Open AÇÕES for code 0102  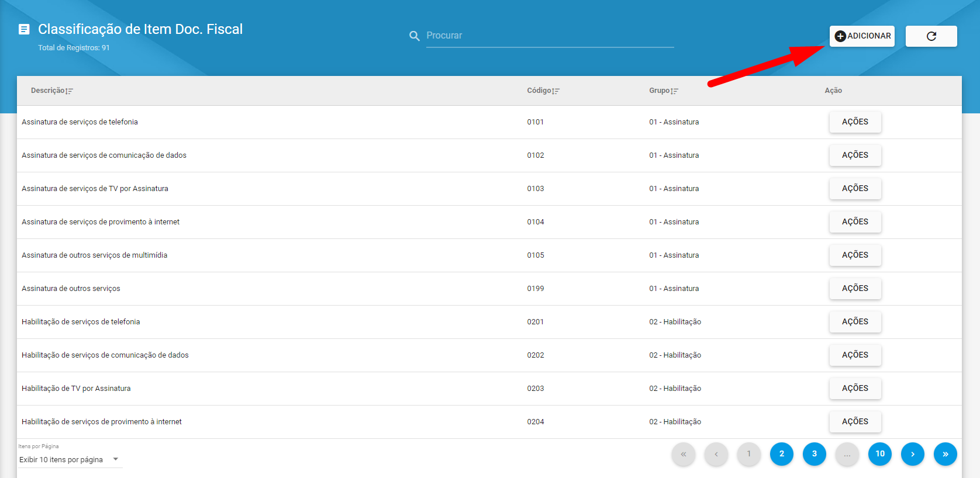[x=855, y=155]
